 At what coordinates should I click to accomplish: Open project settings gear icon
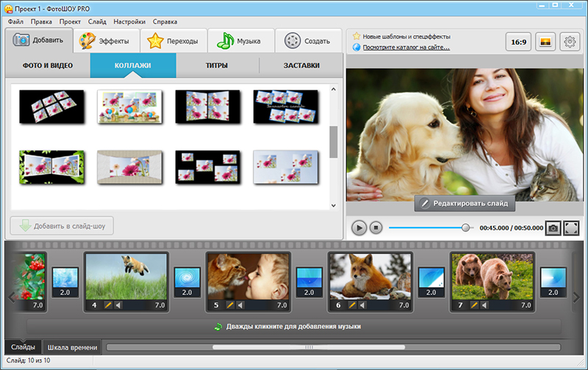570,42
